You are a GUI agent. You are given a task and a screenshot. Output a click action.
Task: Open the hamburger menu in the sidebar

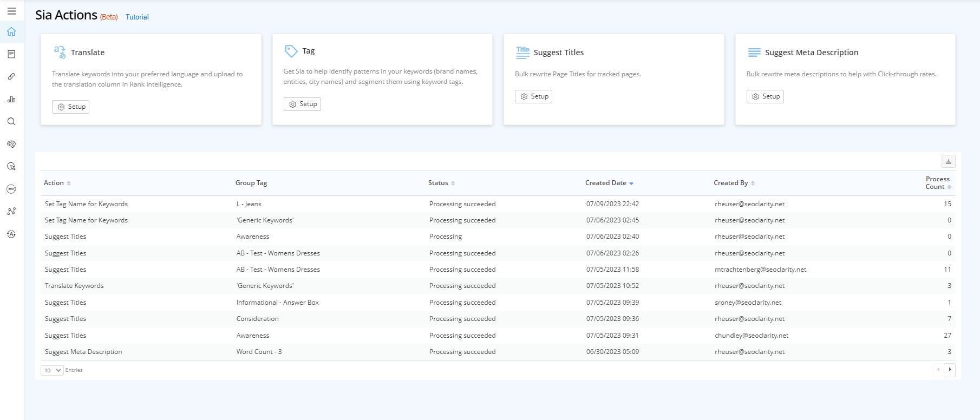[x=11, y=11]
